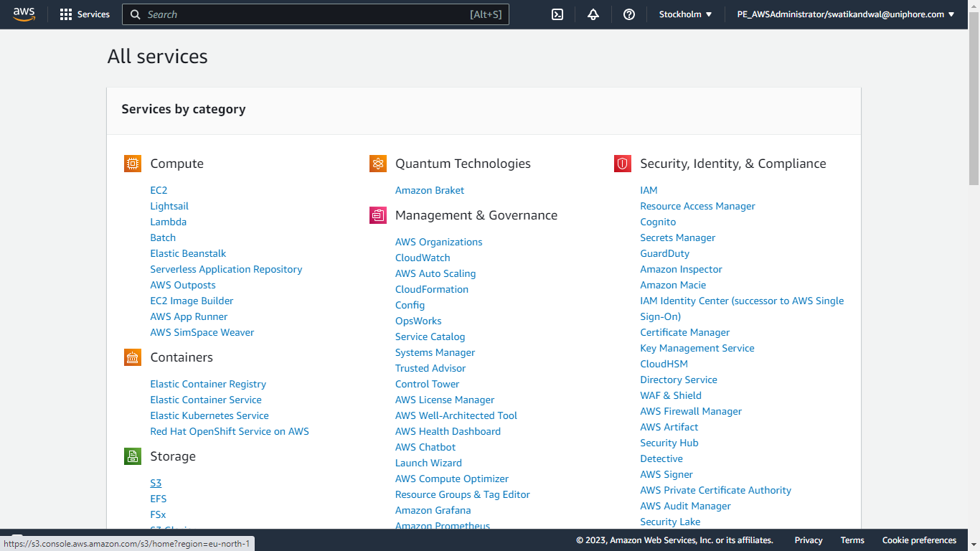Image resolution: width=980 pixels, height=551 pixels.
Task: Open the Services grid menu icon
Action: (x=66, y=14)
